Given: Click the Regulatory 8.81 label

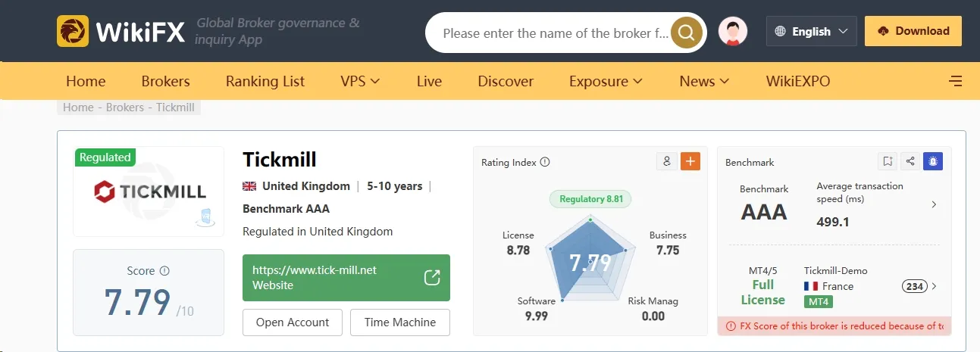Looking at the screenshot, I should 590,199.
